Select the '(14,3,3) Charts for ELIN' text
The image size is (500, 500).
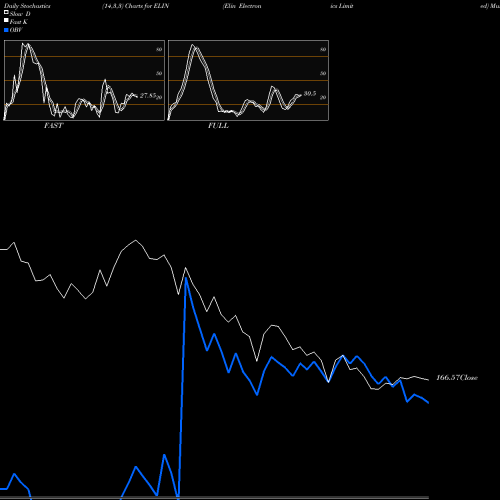(136, 6)
